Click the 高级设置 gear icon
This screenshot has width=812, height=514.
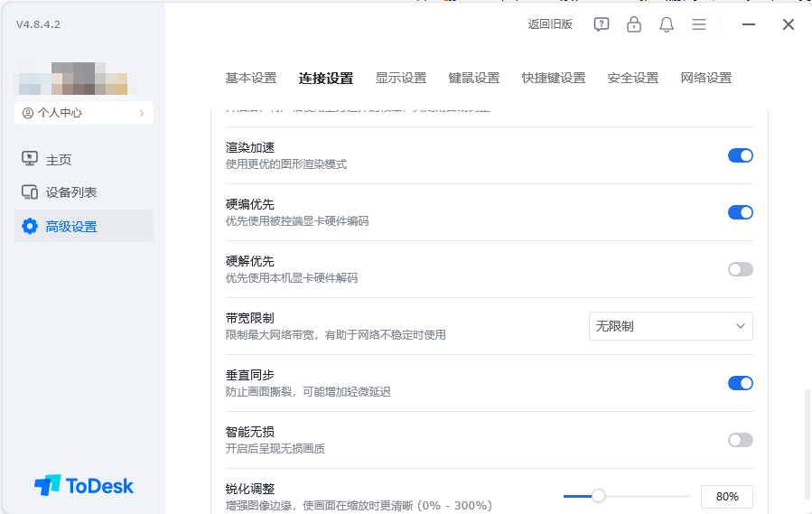point(30,226)
